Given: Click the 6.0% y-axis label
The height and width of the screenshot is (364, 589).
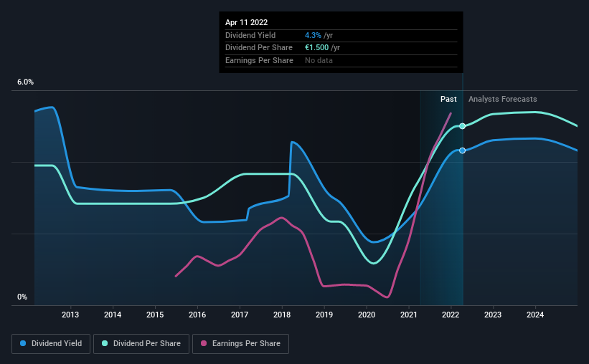Looking at the screenshot, I should pos(25,82).
